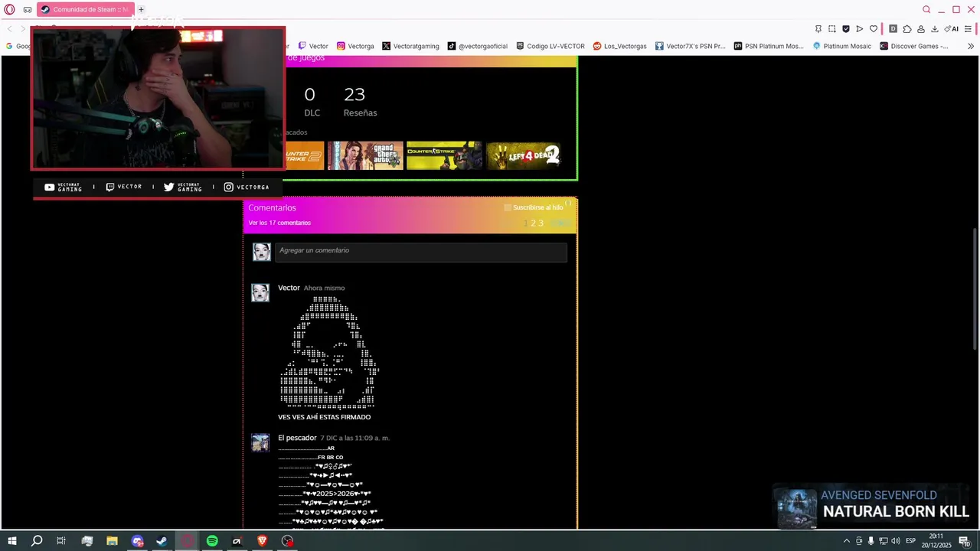Open the Steam taskbar icon

[x=162, y=541]
